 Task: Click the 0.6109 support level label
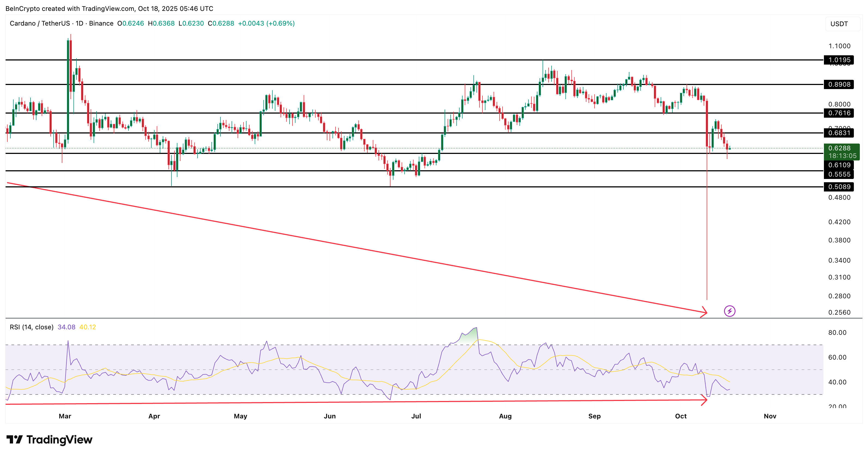[840, 165]
